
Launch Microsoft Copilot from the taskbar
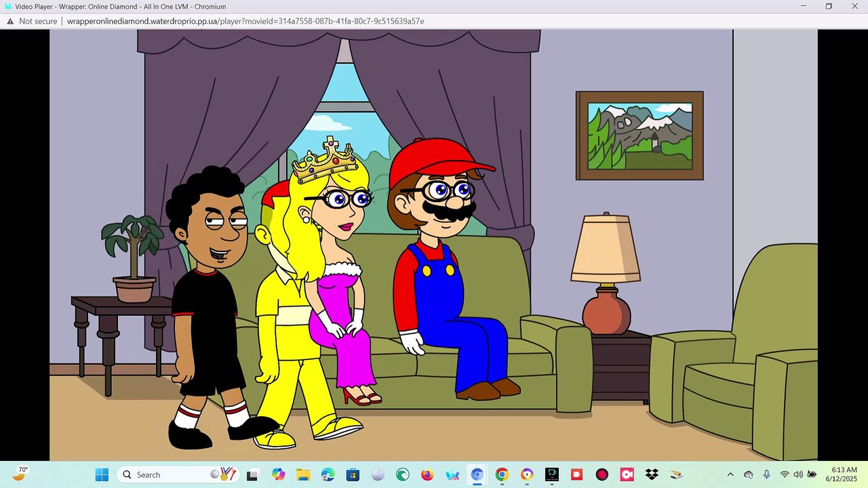click(x=278, y=474)
